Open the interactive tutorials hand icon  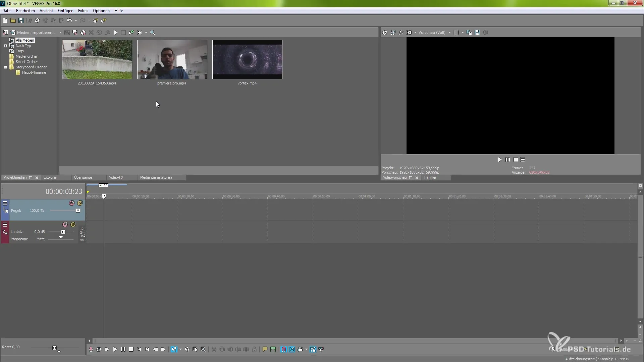96,20
